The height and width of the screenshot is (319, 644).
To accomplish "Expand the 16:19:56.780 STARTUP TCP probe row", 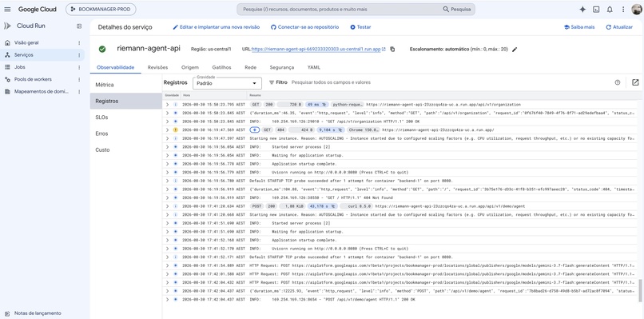I will (x=167, y=181).
